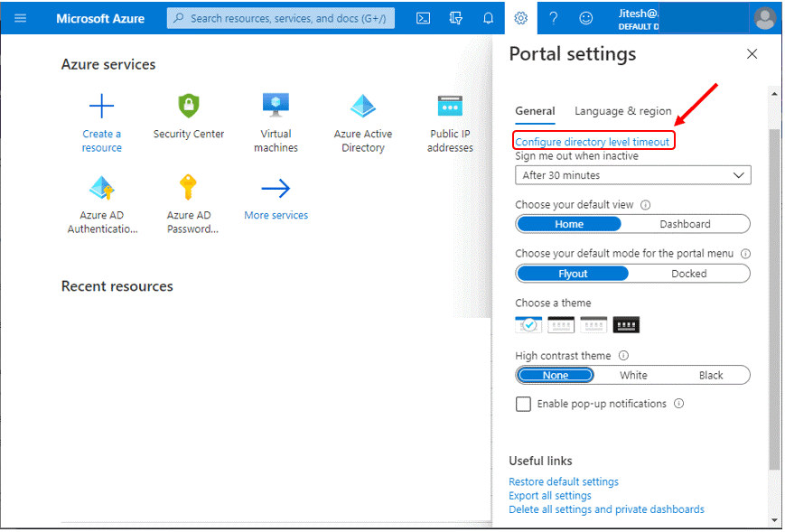Viewport: 785px width, 532px height.
Task: Open the Azure Active Directory icon
Action: click(x=363, y=106)
